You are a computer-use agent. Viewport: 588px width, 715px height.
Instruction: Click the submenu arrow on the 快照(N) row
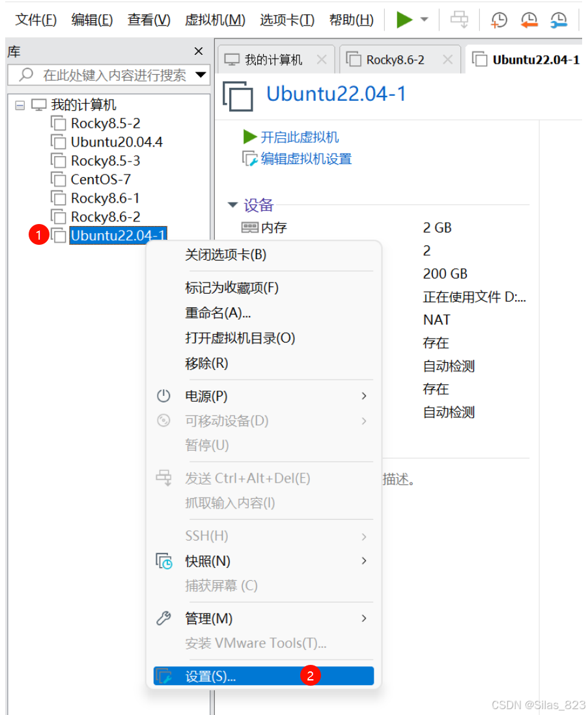coord(364,561)
